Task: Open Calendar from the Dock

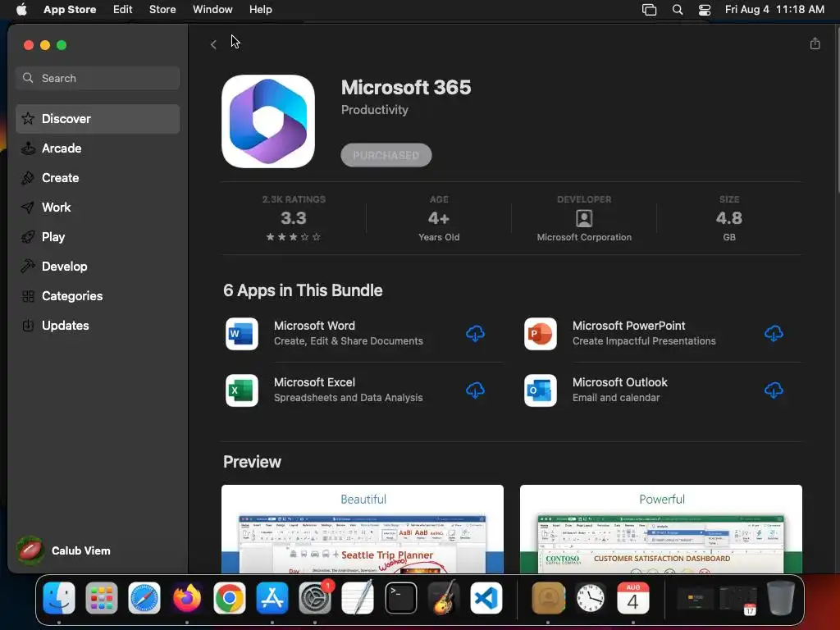Action: click(x=633, y=598)
